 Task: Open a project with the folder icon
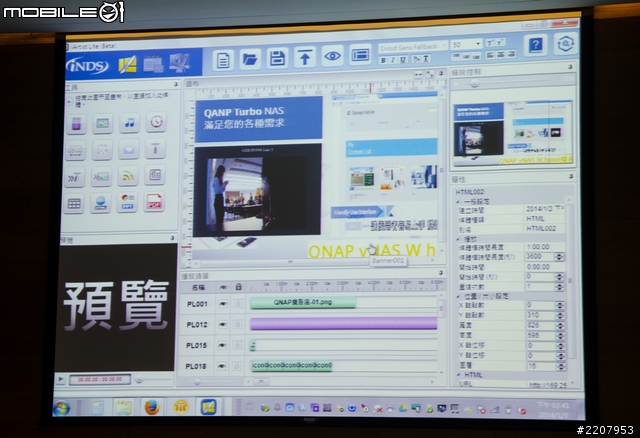pos(250,59)
